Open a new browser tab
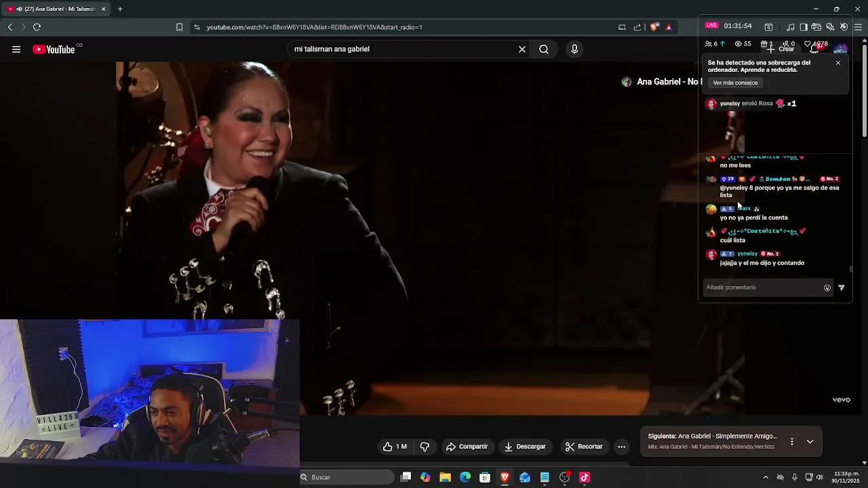 point(120,9)
